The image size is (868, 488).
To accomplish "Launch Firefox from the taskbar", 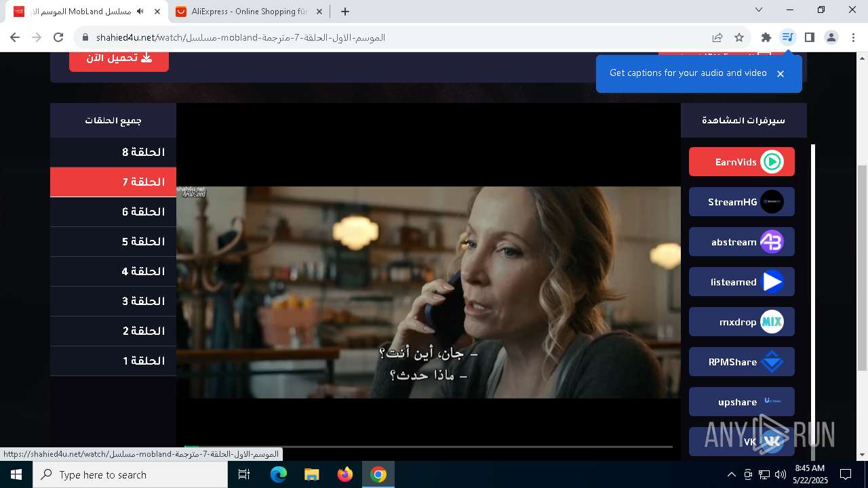I will 345,474.
